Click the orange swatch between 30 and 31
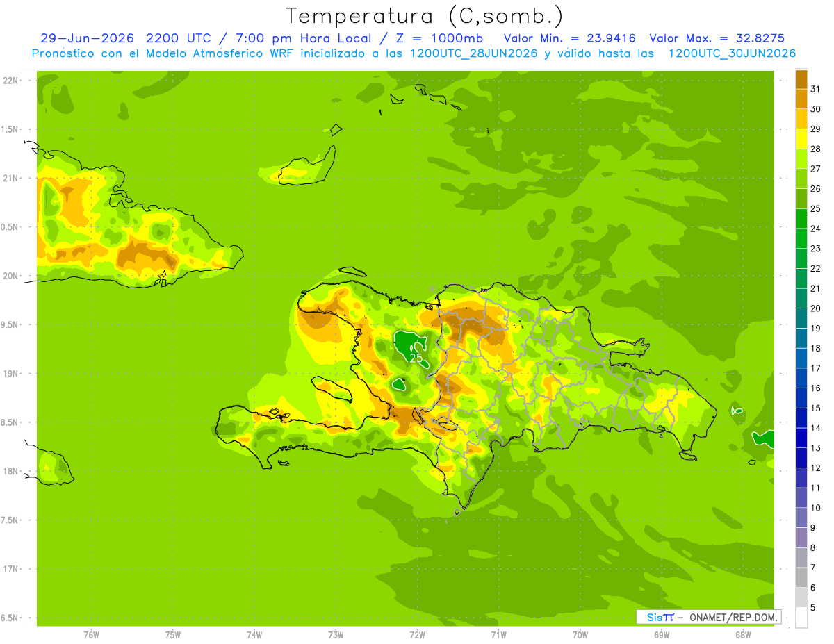The height and width of the screenshot is (644, 834). 801,98
